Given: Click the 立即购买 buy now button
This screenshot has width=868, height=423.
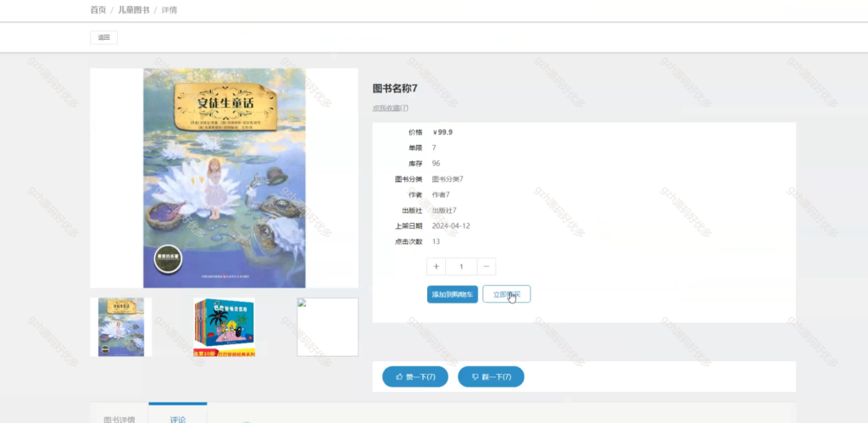Looking at the screenshot, I should point(507,294).
